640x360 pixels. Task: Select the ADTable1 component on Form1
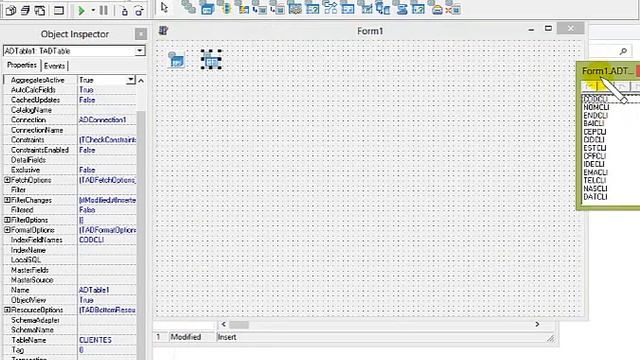click(211, 60)
